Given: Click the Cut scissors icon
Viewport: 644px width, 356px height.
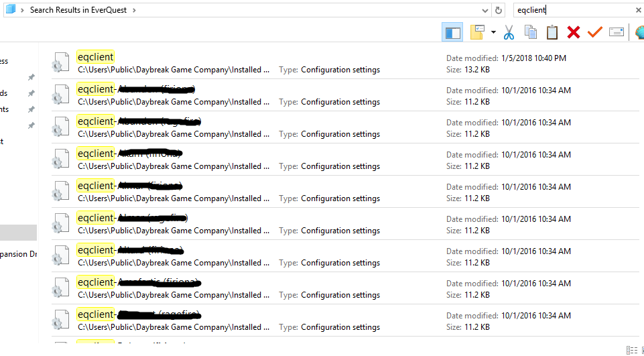Looking at the screenshot, I should (509, 32).
